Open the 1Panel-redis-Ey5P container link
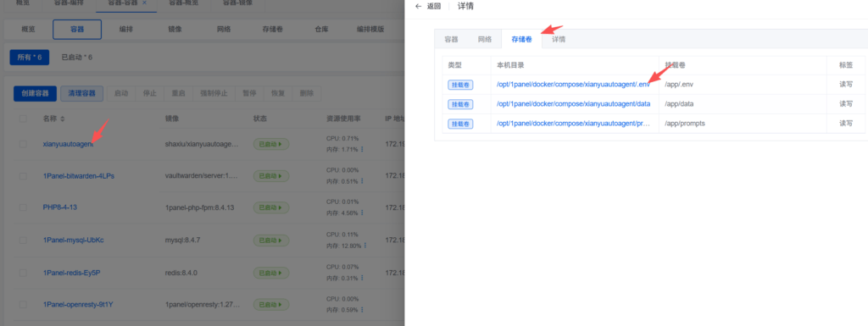Image resolution: width=868 pixels, height=326 pixels. point(71,273)
